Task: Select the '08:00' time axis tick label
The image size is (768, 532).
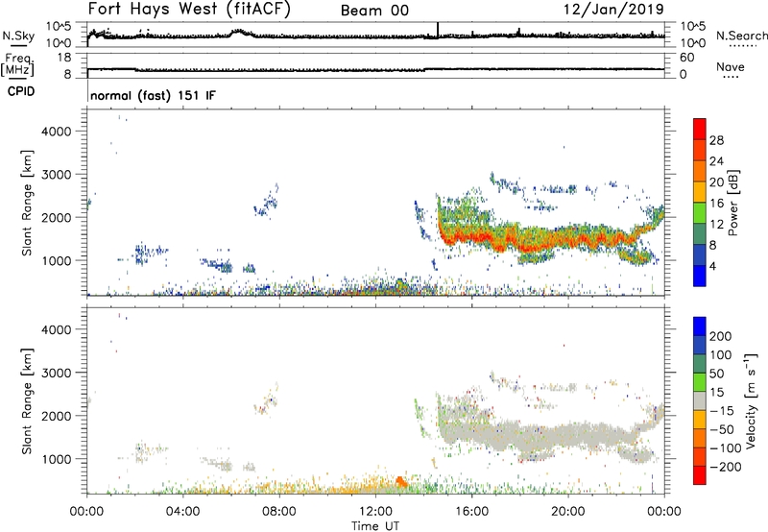Action: pyautogui.click(x=279, y=512)
